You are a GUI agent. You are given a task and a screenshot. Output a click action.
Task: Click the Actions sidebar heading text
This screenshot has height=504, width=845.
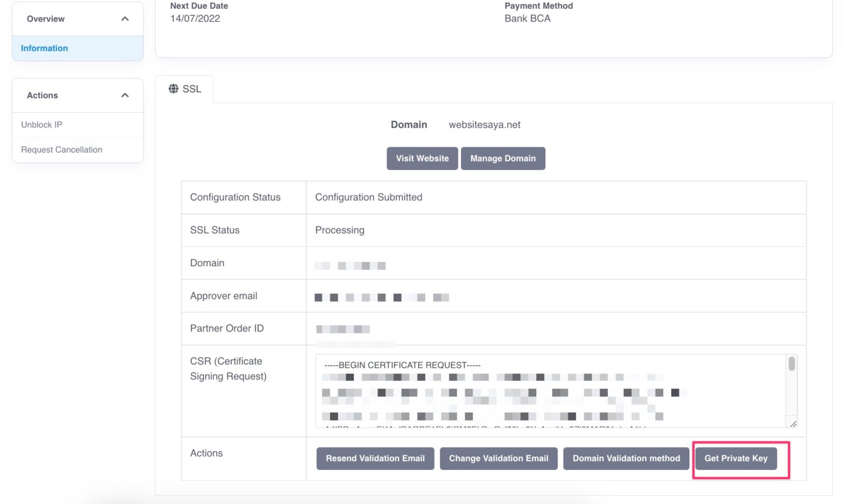coord(42,95)
